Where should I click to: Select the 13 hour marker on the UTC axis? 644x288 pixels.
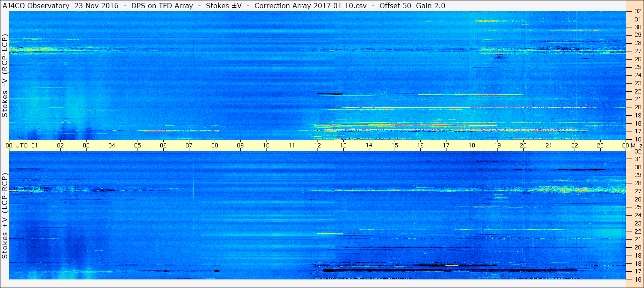(343, 145)
